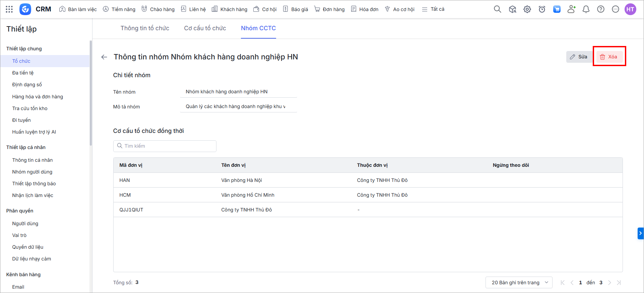Open the HT user avatar
The height and width of the screenshot is (293, 644).
[630, 9]
